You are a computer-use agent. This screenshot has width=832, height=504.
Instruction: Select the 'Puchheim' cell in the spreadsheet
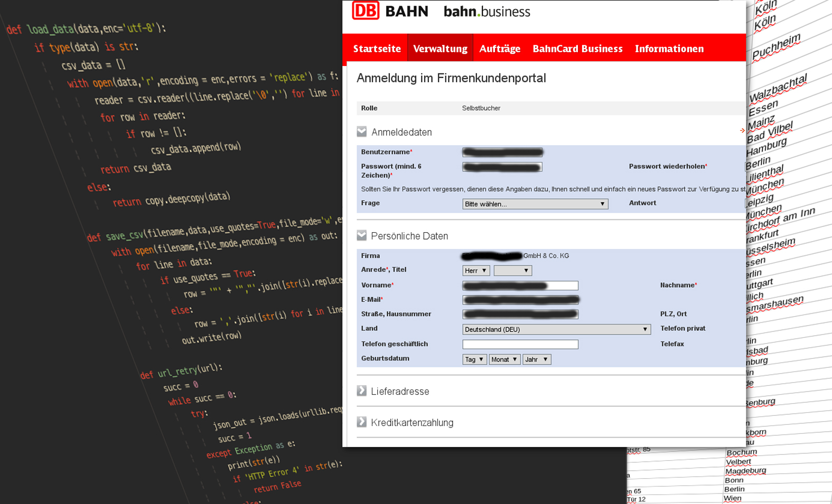click(x=776, y=46)
